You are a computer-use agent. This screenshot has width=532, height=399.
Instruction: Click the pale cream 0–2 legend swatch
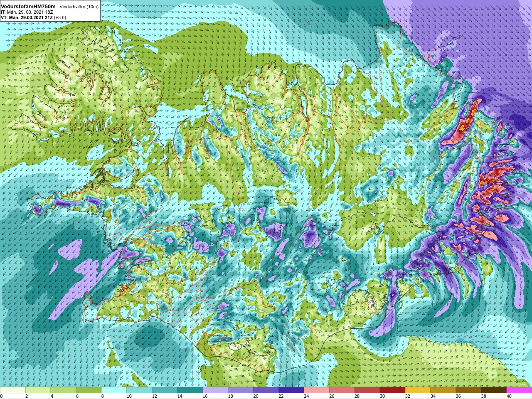pyautogui.click(x=12, y=390)
